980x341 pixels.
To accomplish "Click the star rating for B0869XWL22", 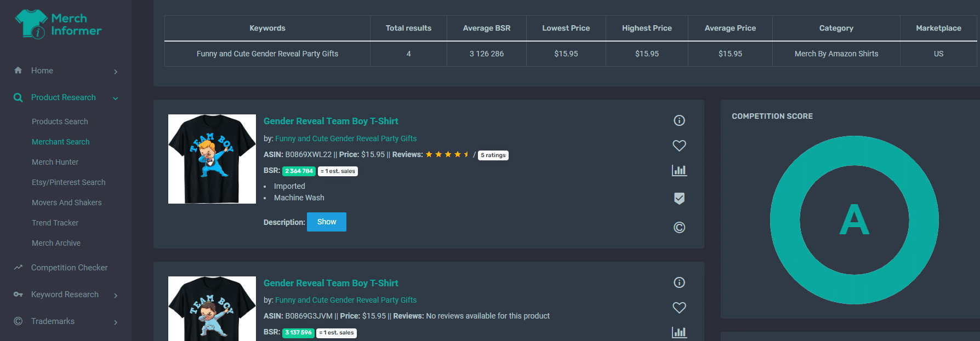I will [448, 154].
